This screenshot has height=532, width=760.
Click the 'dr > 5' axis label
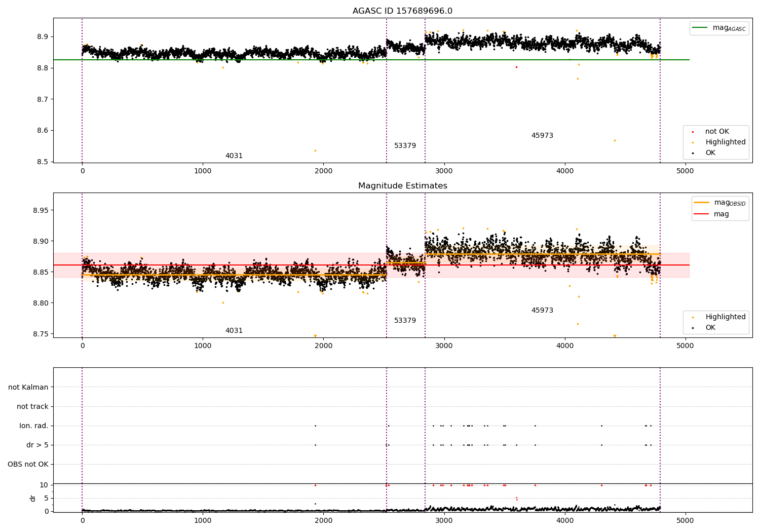(37, 445)
